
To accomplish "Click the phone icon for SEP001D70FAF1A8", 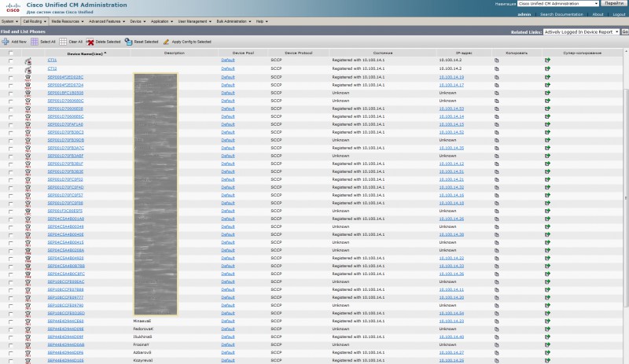I will coord(28,125).
